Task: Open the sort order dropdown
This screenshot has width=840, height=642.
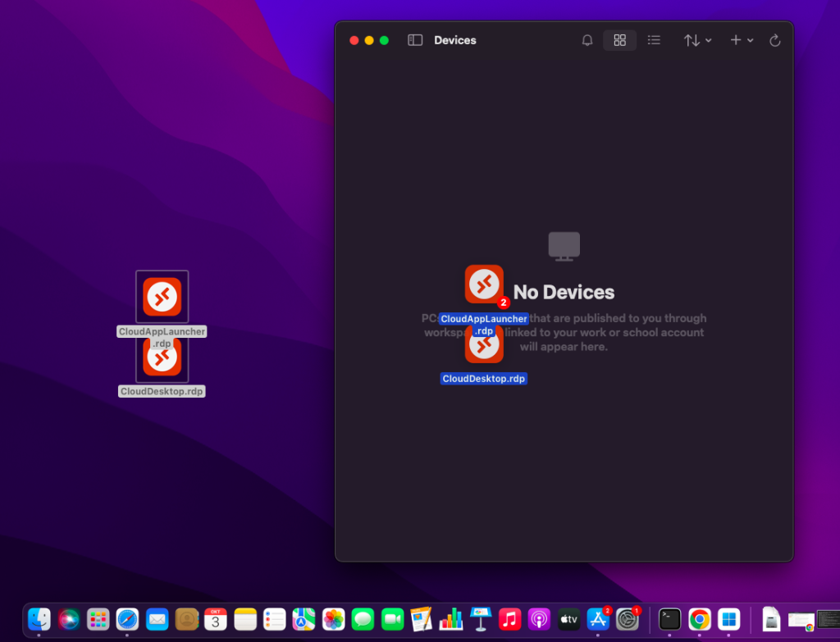Action: tap(697, 40)
